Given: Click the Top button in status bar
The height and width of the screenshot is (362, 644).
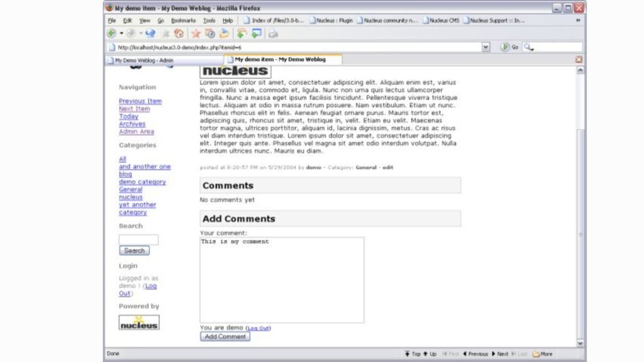Looking at the screenshot, I should coord(413,354).
